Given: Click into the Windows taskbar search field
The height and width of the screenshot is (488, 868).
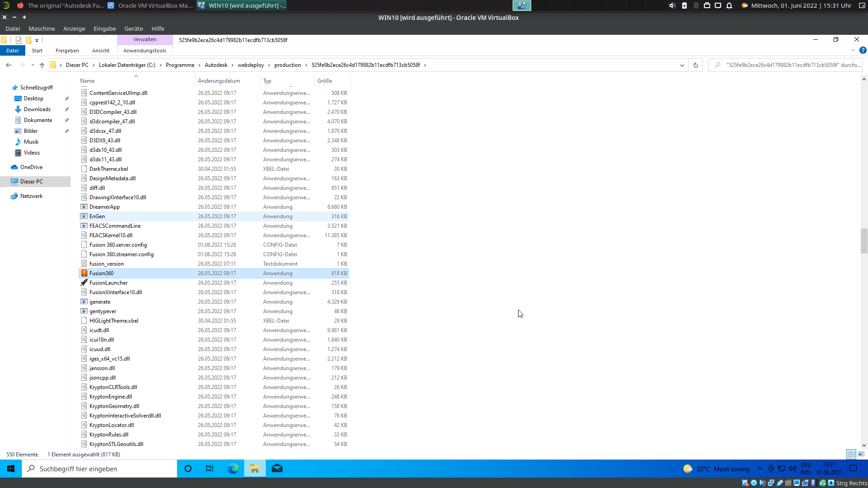Looking at the screenshot, I should click(99, 469).
